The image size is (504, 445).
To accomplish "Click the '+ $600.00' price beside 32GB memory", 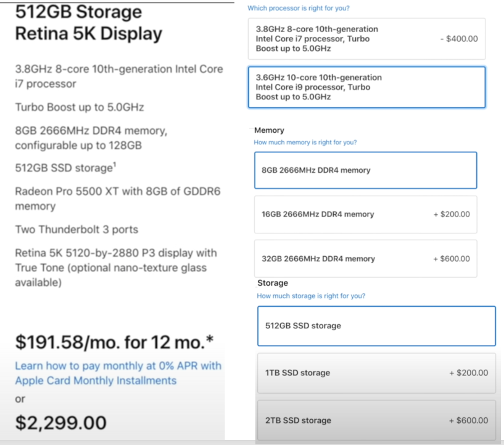I will (452, 259).
